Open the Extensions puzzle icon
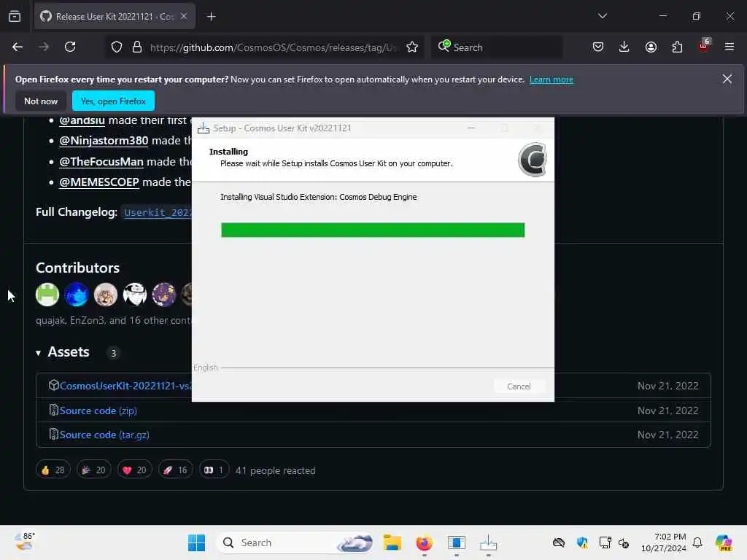 click(677, 47)
